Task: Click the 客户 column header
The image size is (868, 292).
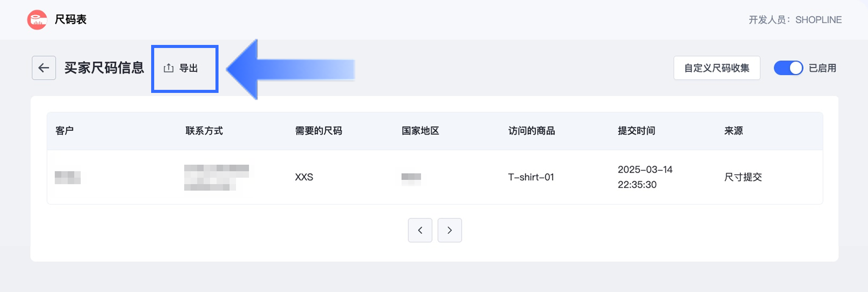Action: click(x=64, y=131)
